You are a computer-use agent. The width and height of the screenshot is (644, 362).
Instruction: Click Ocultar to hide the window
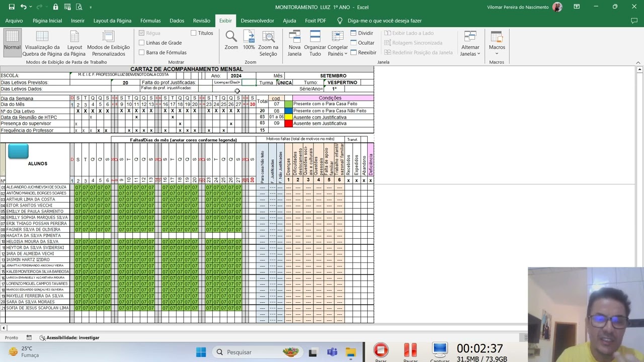point(362,43)
